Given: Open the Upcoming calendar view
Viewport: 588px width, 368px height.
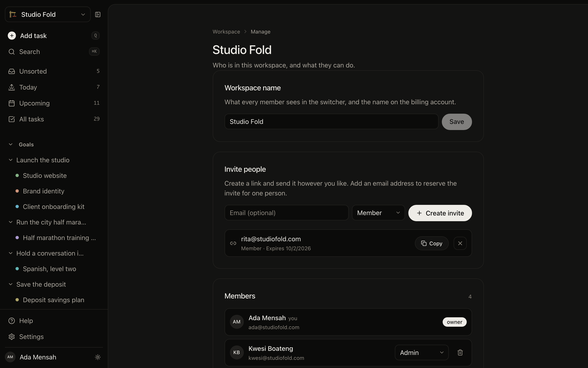Looking at the screenshot, I should pyautogui.click(x=54, y=103).
